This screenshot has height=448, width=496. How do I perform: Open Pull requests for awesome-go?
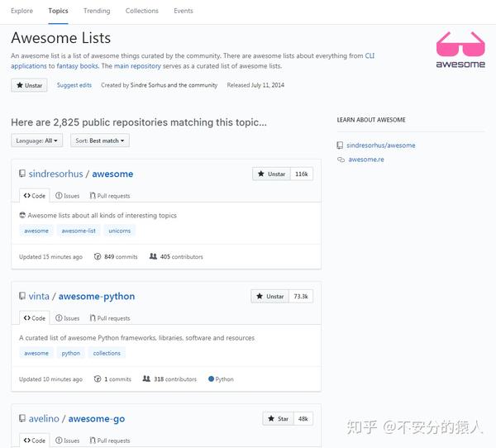pos(110,441)
